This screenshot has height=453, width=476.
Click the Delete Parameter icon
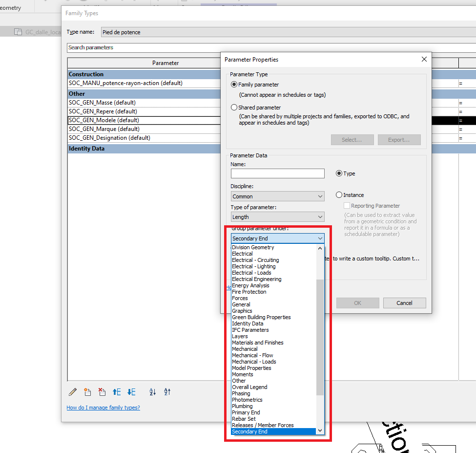102,392
